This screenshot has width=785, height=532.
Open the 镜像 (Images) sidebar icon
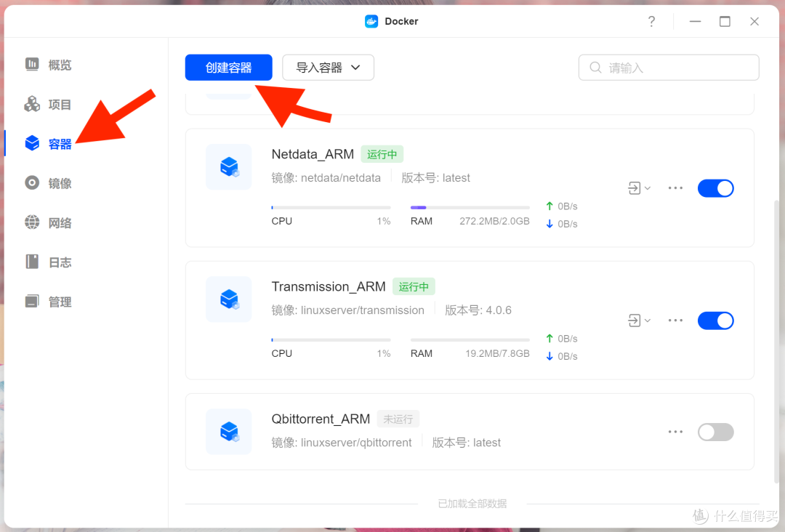32,183
